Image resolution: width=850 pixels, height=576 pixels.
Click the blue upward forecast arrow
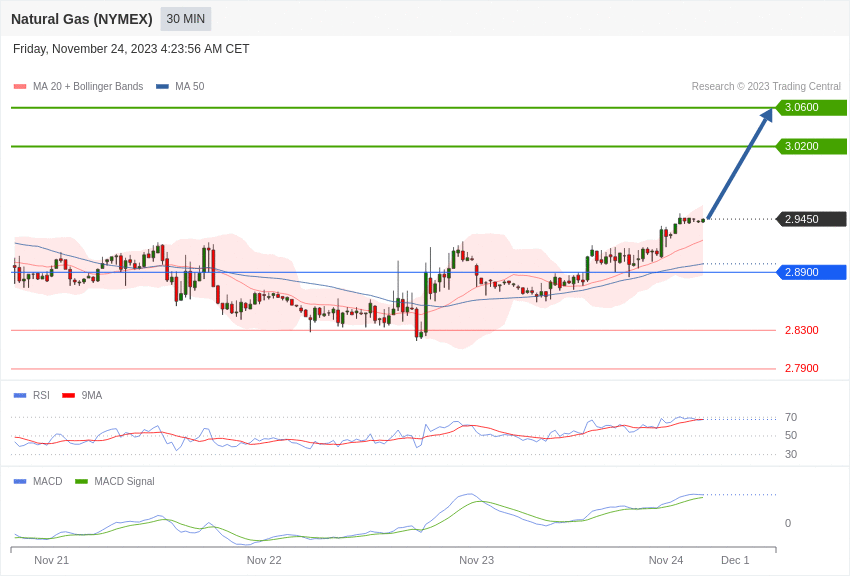(740, 164)
